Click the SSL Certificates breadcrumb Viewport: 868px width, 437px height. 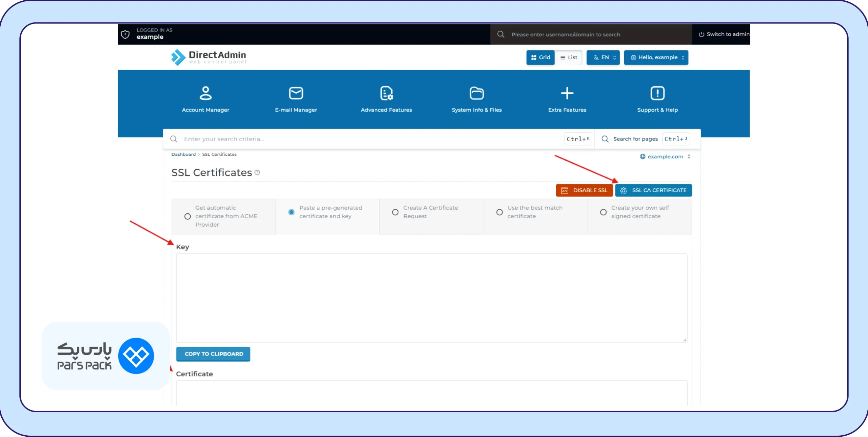click(219, 154)
